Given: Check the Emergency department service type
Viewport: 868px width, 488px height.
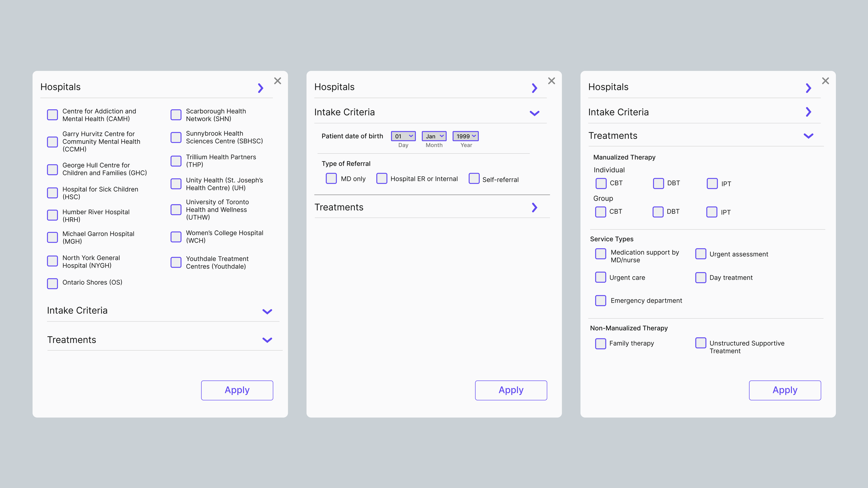Looking at the screenshot, I should [601, 301].
